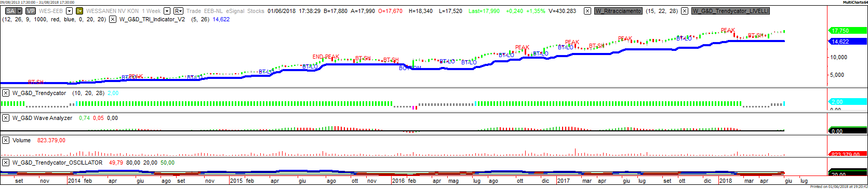Image resolution: width=868 pixels, height=189 pixels.
Task: Click the BOTTOM marker on chart
Action: (410, 68)
